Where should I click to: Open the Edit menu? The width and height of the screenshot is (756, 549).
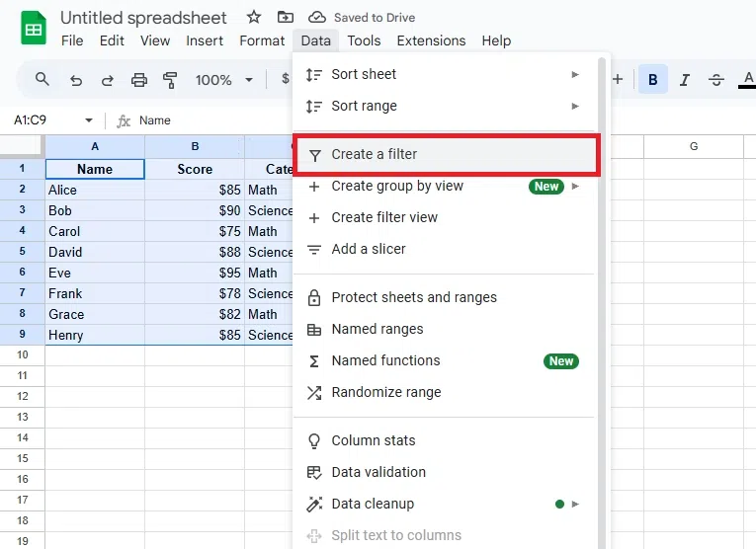[112, 40]
